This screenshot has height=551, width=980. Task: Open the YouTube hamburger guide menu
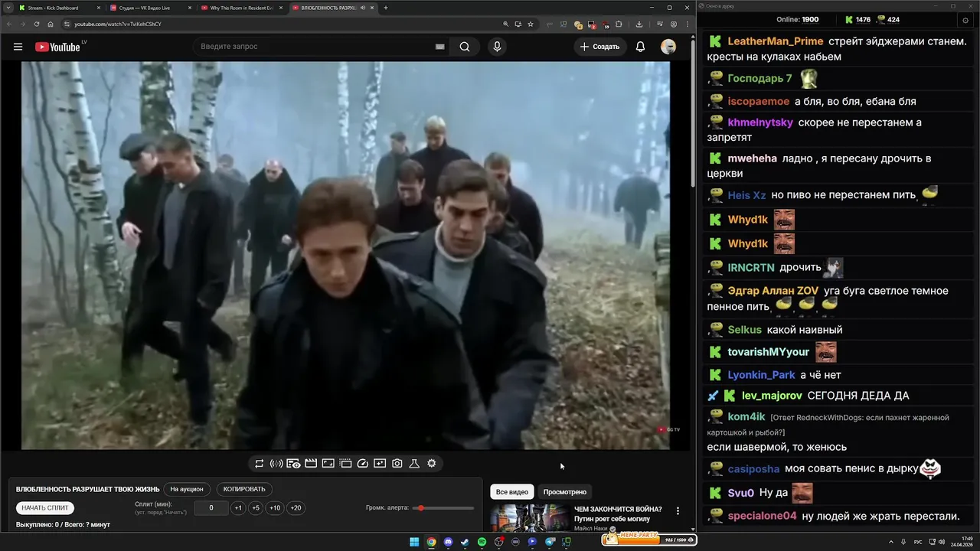point(18,47)
